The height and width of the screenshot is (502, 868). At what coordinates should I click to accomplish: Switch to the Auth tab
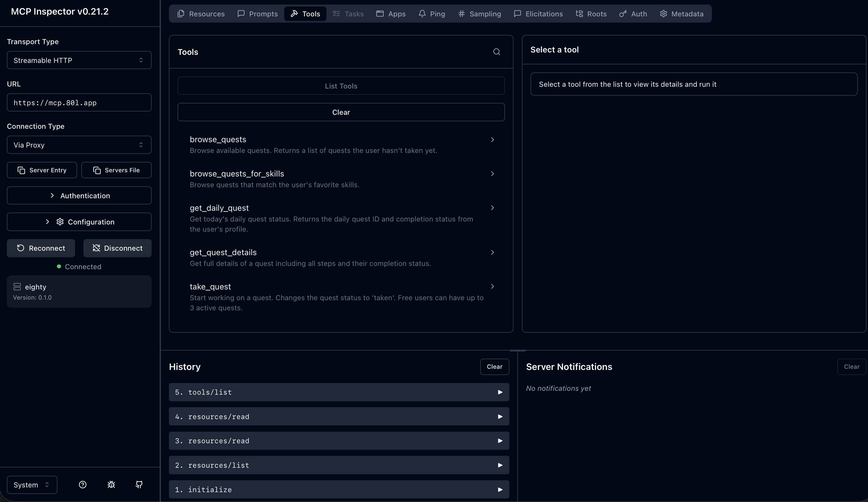click(633, 14)
